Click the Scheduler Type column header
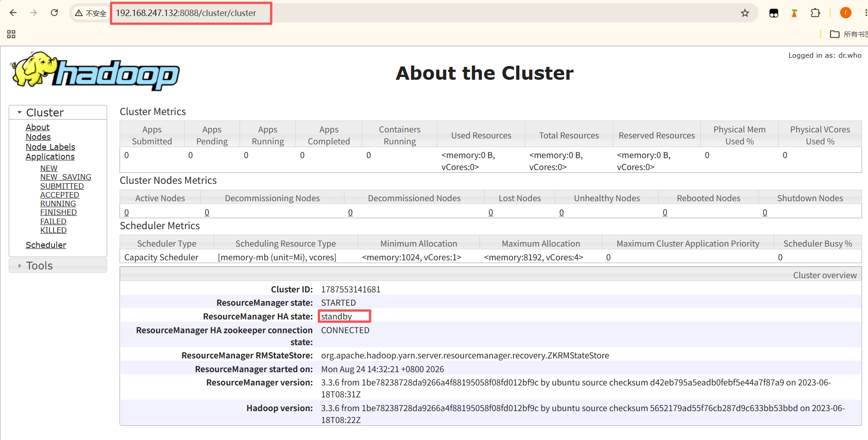 [x=167, y=243]
